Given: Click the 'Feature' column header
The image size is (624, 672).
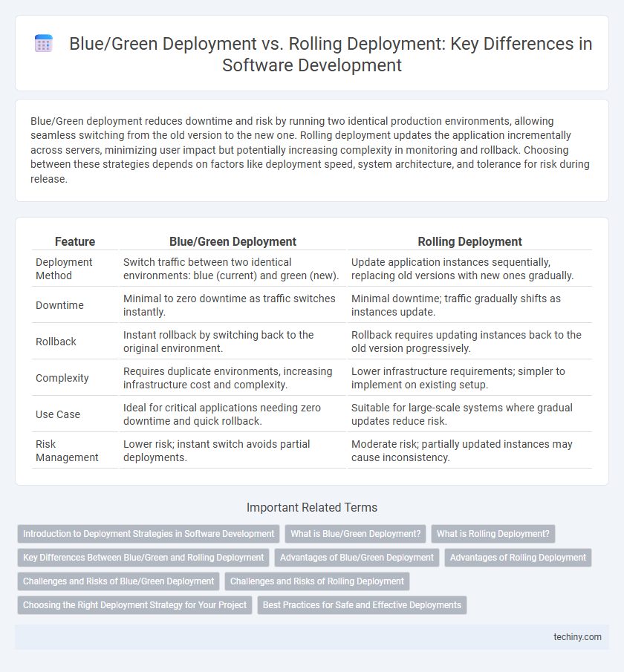Looking at the screenshot, I should [x=75, y=242].
